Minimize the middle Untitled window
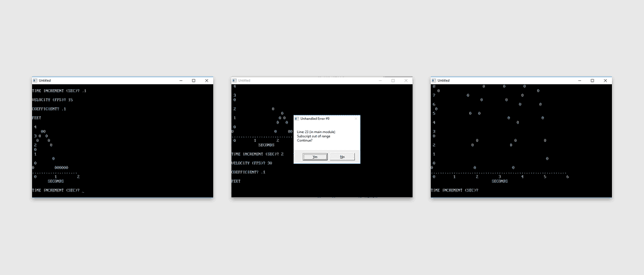644x275 pixels. 380,80
